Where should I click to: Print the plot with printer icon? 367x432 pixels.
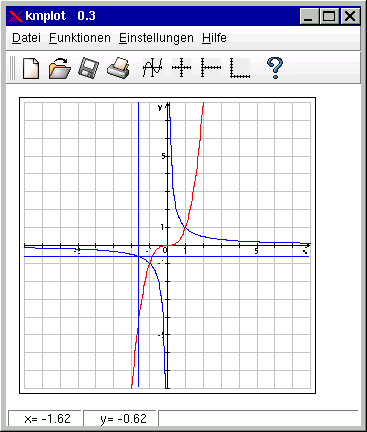[x=118, y=68]
